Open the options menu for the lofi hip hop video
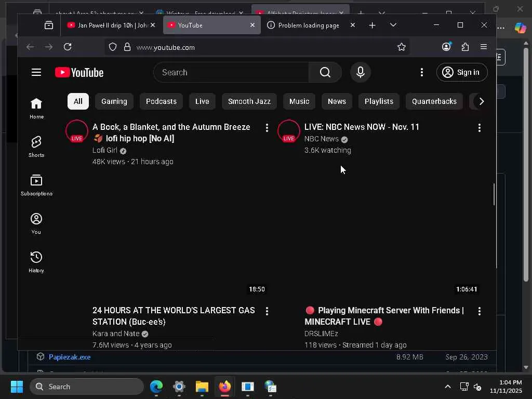This screenshot has width=532, height=399. point(267,128)
